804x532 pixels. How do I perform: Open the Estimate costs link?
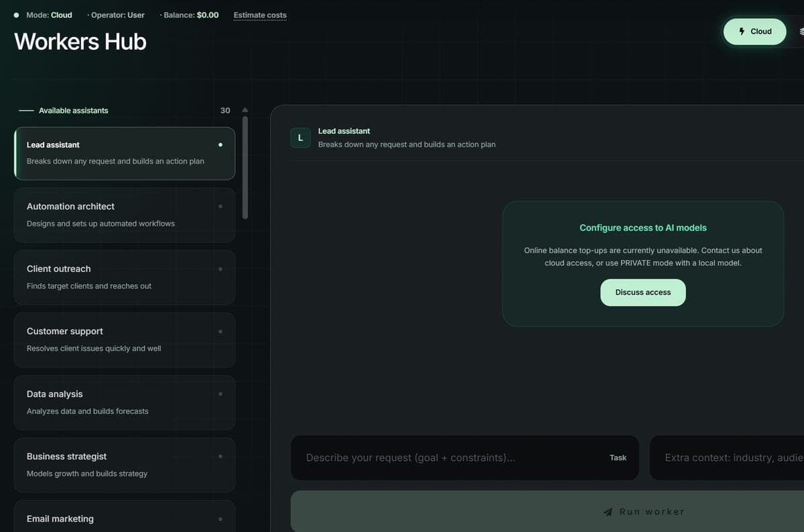pos(260,15)
